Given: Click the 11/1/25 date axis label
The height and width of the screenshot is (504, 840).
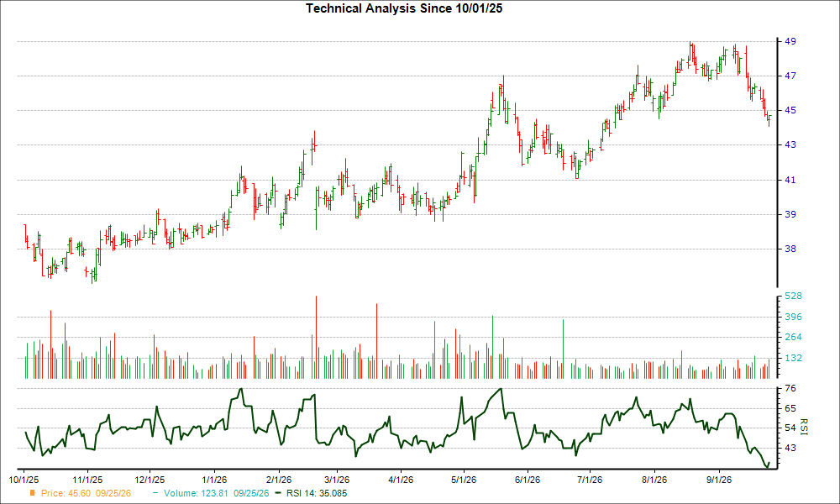Looking at the screenshot, I should pyautogui.click(x=87, y=480).
